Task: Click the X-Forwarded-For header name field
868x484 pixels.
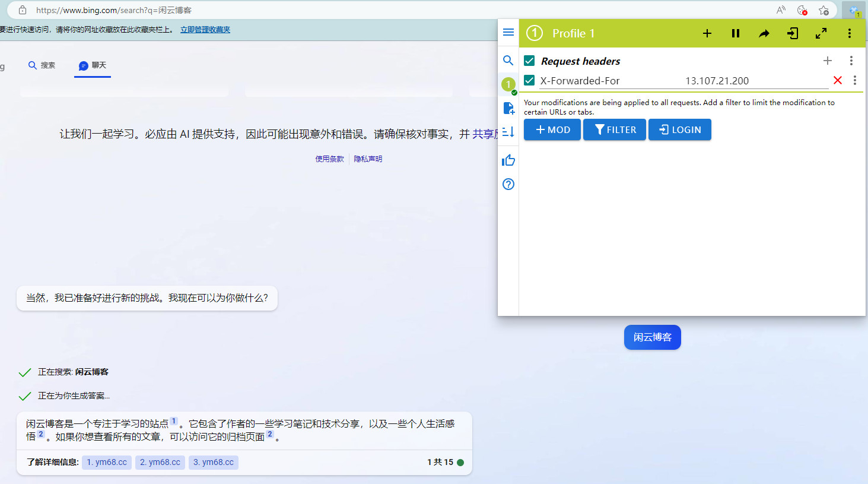Action: pos(610,81)
